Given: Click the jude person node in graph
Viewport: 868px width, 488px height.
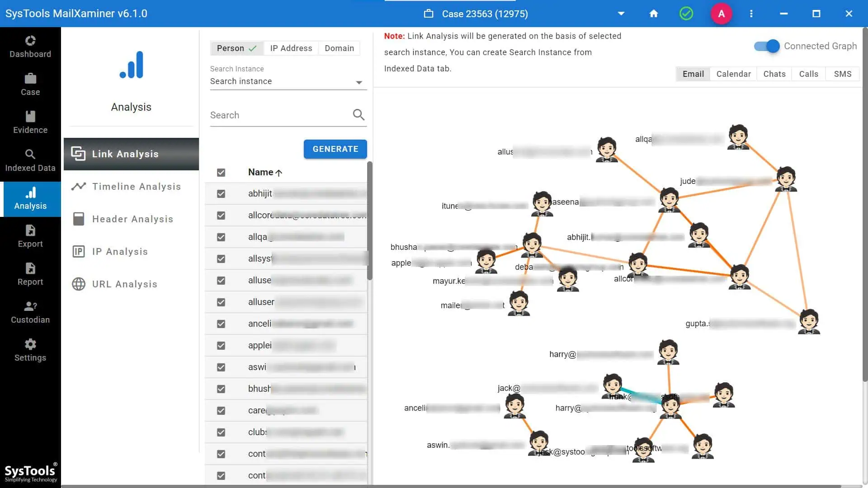Looking at the screenshot, I should tap(786, 179).
